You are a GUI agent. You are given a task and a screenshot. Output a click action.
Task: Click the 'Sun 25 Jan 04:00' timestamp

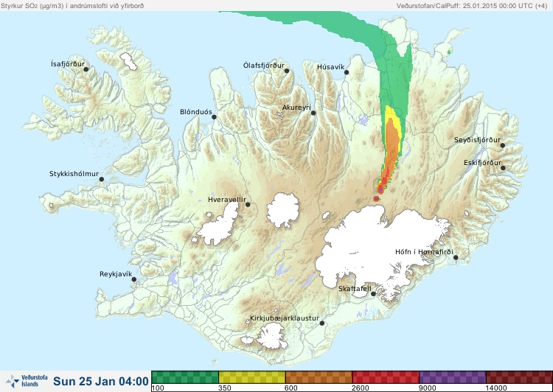(101, 382)
